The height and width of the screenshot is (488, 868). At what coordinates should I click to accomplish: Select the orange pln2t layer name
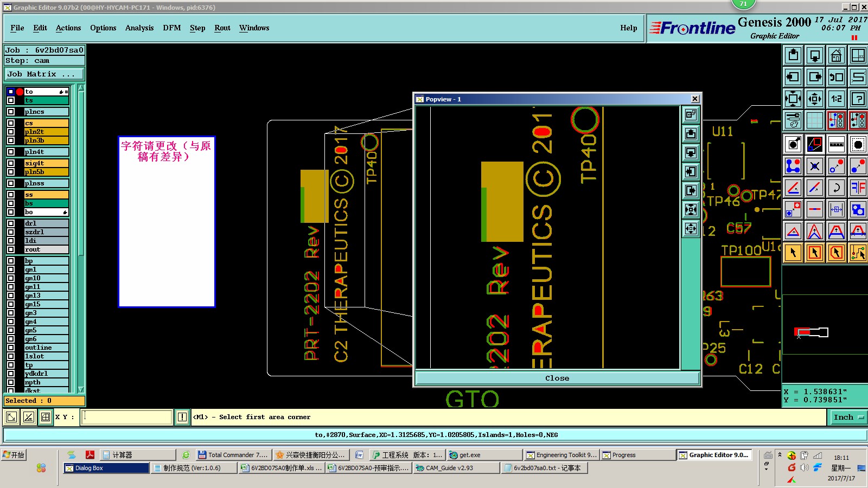pyautogui.click(x=46, y=132)
